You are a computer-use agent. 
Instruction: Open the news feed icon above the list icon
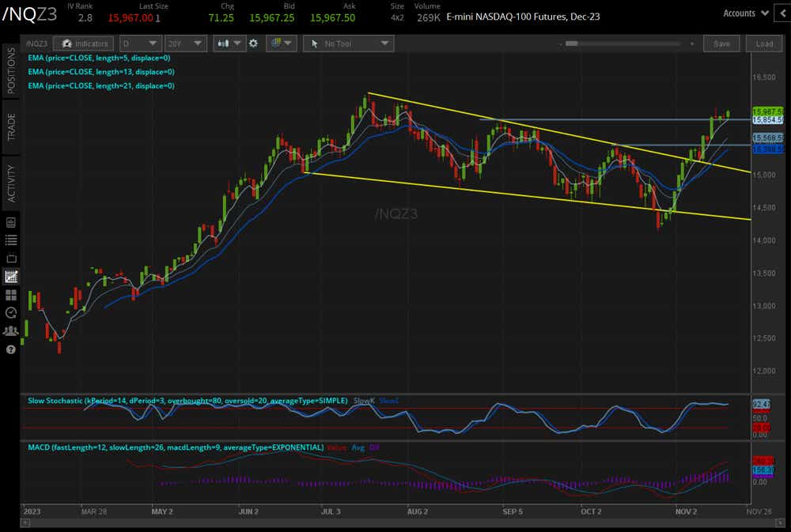[10, 222]
